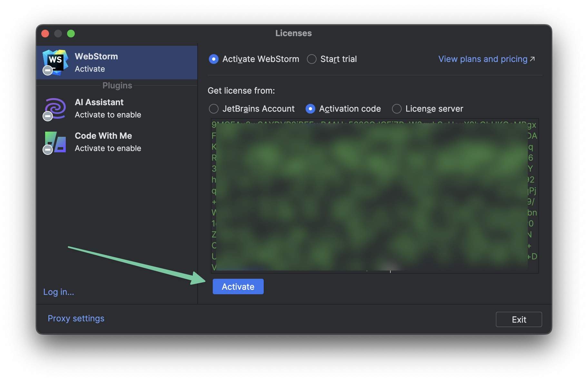Viewport: 588px width, 382px height.
Task: Click the green zoom traffic light
Action: tap(71, 33)
